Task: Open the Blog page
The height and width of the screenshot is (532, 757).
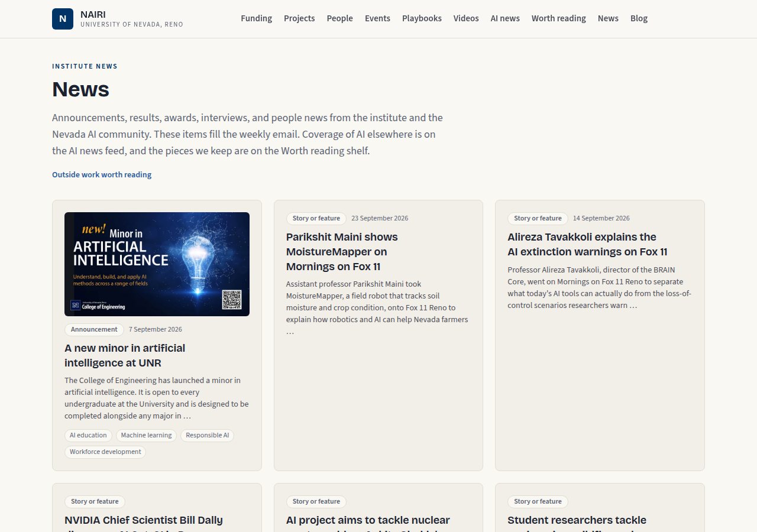Action: tap(639, 18)
